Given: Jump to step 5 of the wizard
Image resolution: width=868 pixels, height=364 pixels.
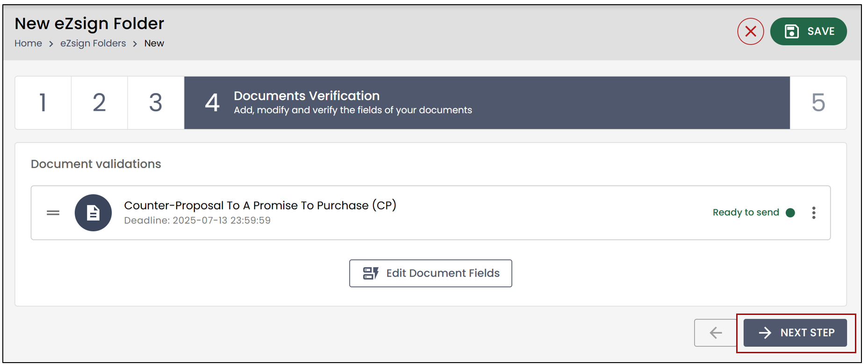Looking at the screenshot, I should 818,103.
